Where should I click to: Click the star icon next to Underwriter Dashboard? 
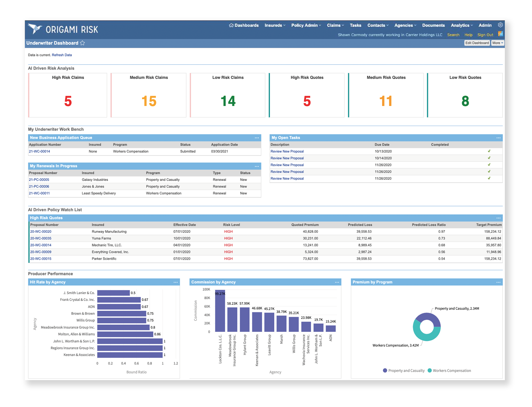coord(82,43)
